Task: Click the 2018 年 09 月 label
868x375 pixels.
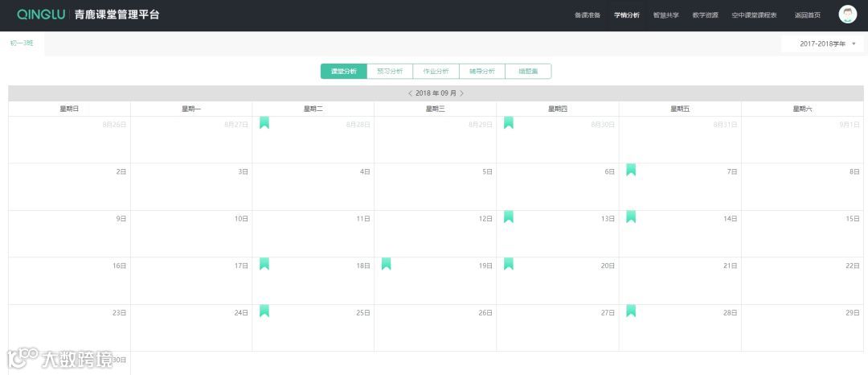Action: tap(436, 93)
